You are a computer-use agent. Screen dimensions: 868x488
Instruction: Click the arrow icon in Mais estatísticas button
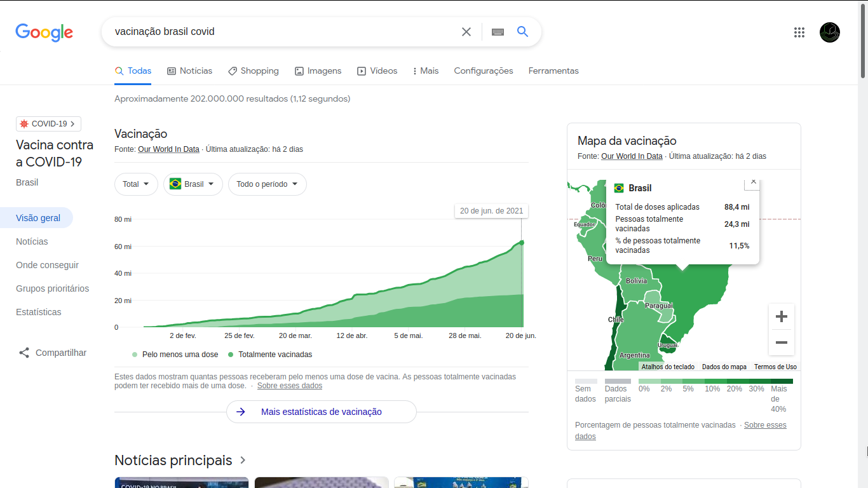coord(241,412)
